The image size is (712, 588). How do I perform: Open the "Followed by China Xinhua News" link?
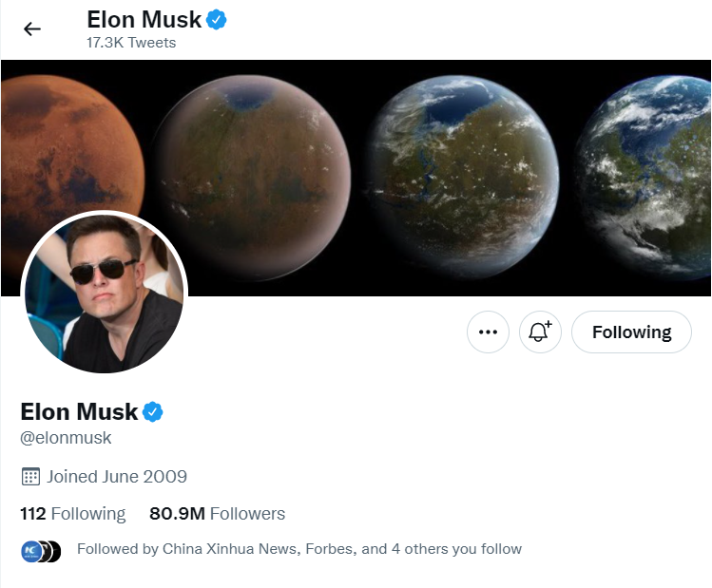click(x=298, y=549)
